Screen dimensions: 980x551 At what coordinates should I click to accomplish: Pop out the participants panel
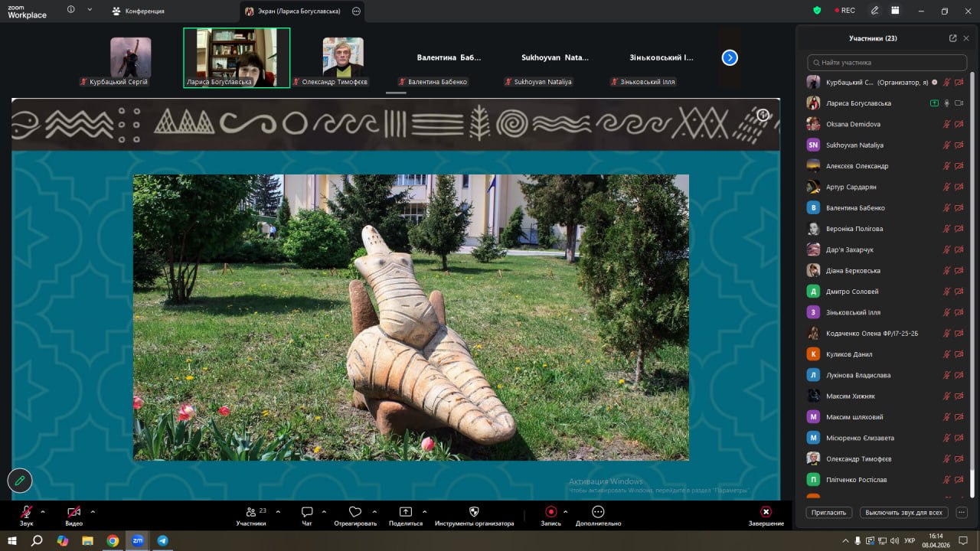click(952, 38)
